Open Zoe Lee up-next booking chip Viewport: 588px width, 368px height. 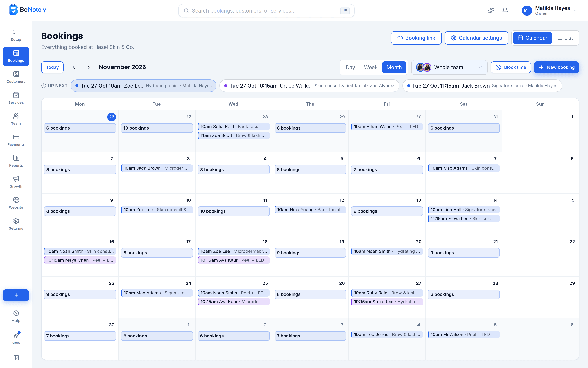point(143,86)
